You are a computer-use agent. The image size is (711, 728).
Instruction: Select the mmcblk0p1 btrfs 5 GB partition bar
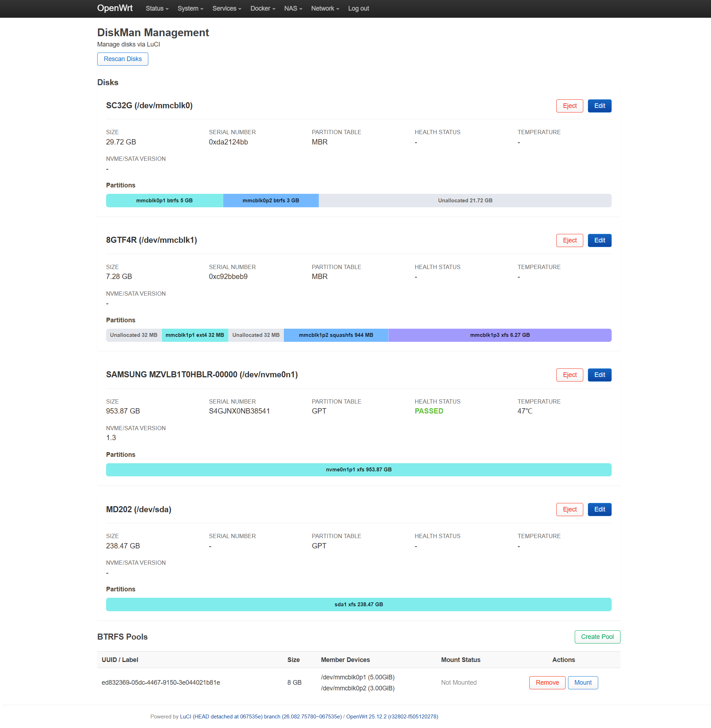pyautogui.click(x=164, y=201)
